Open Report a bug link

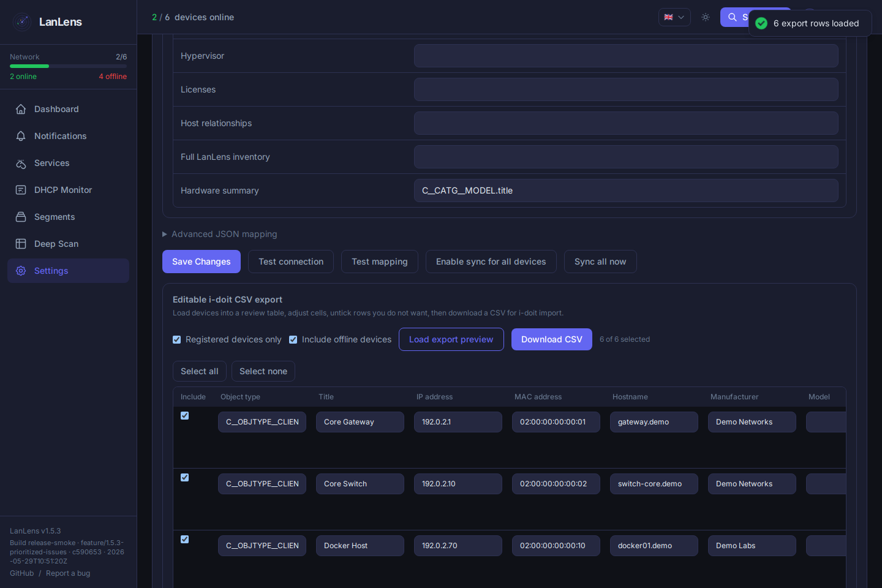(68, 573)
